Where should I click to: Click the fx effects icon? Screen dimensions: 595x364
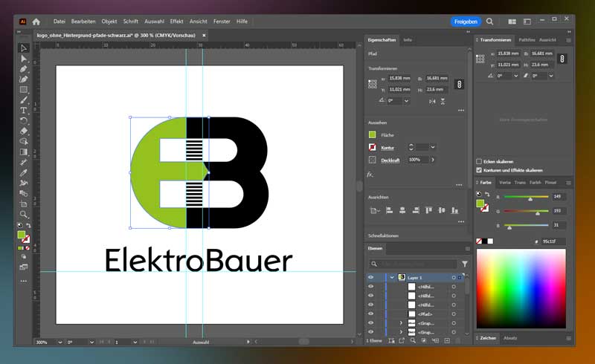370,175
